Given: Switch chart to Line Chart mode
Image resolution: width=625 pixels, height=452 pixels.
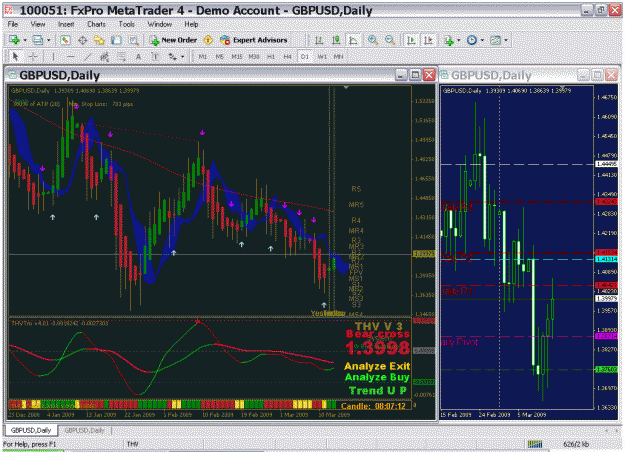Looking at the screenshot, I should point(353,40).
